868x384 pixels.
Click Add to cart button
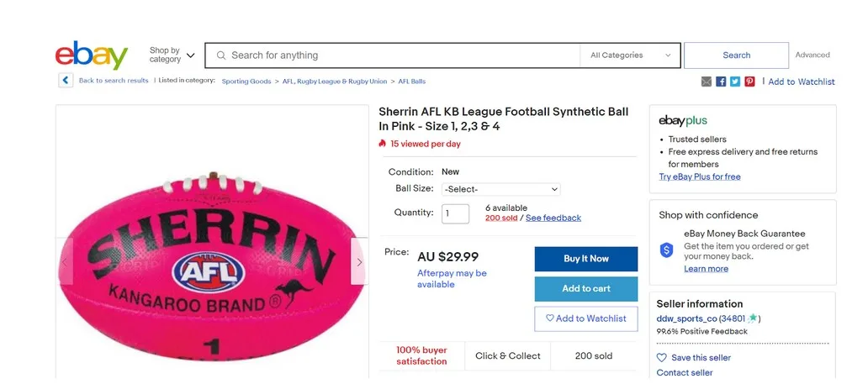585,289
